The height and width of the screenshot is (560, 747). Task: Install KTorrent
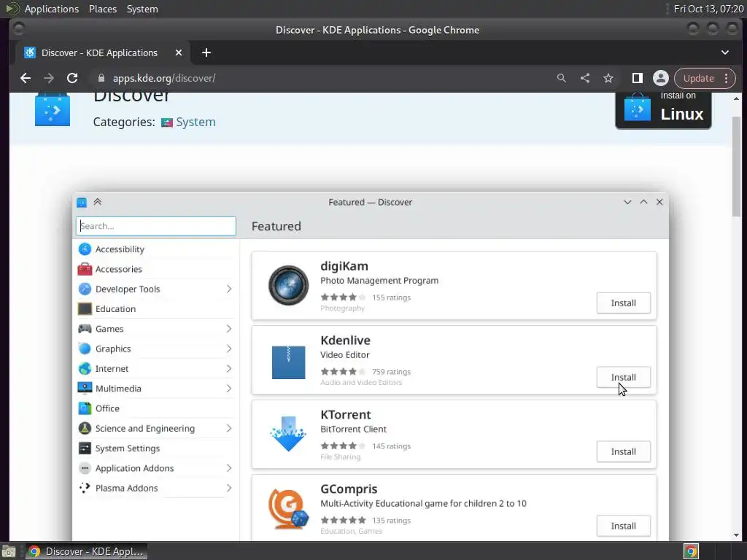[x=623, y=451]
